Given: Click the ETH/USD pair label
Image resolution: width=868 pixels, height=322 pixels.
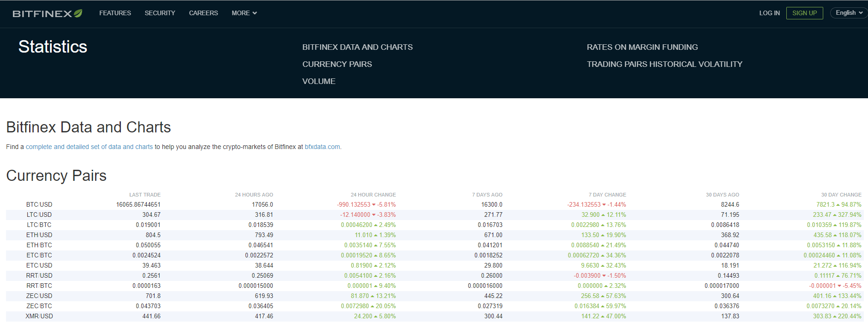Looking at the screenshot, I should 39,235.
